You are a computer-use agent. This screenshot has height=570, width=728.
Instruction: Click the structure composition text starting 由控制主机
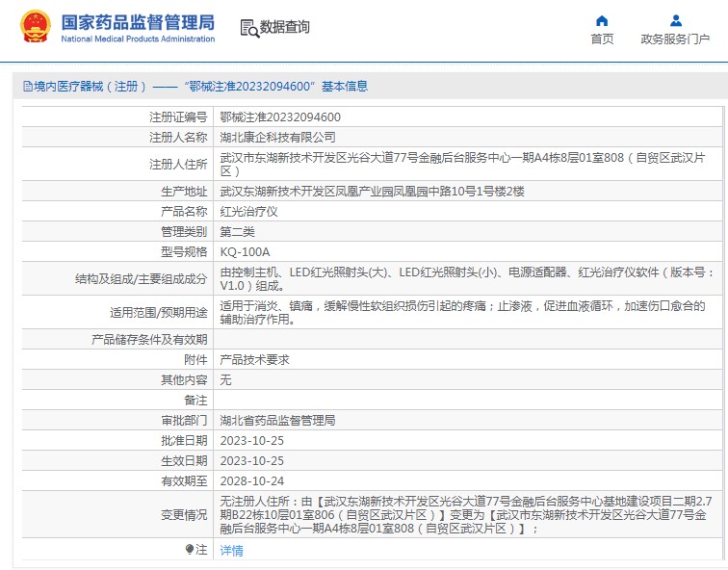pyautogui.click(x=467, y=279)
